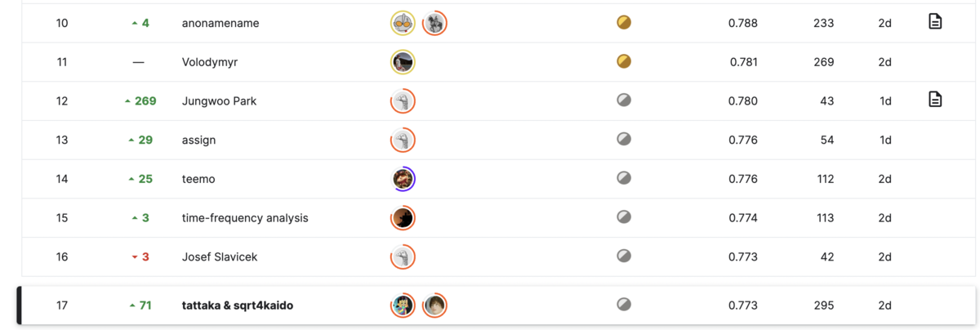Click teemo's silver medal icon
Viewport: 980px width, 330px height.
coord(623,178)
